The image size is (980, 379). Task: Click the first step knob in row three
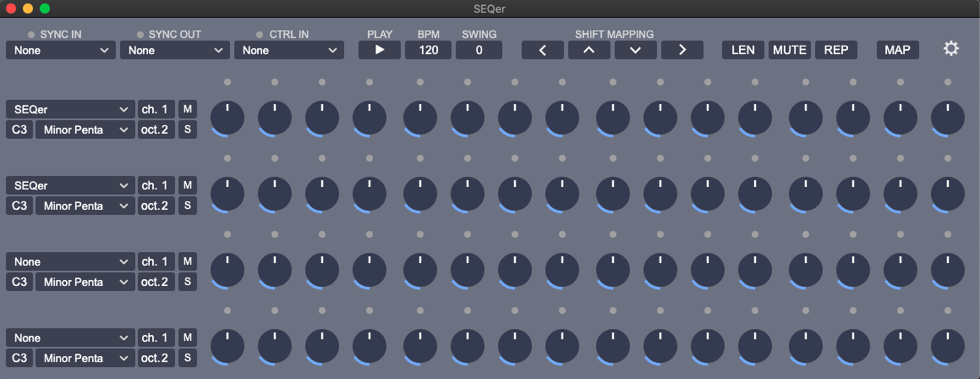click(x=227, y=270)
